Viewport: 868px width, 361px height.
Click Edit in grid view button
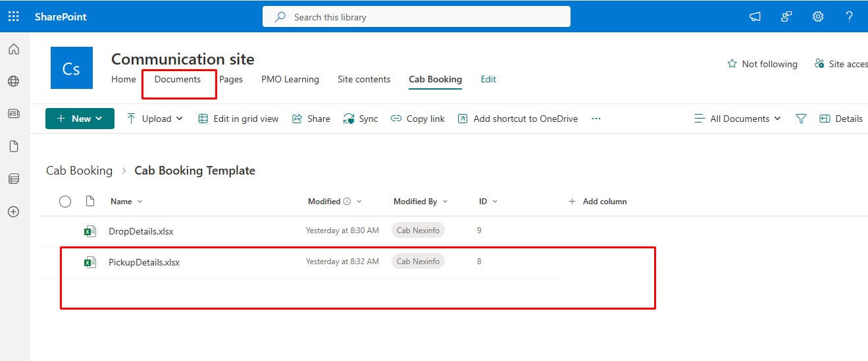[x=238, y=119]
